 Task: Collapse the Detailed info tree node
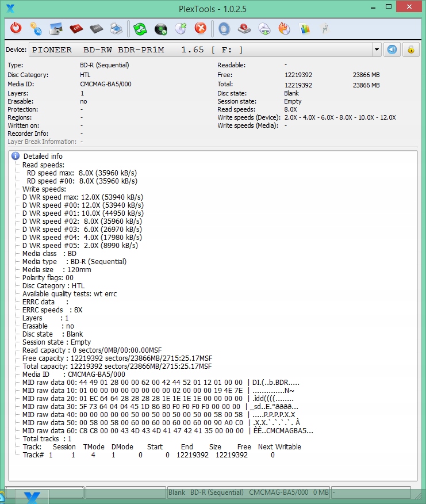(16, 156)
